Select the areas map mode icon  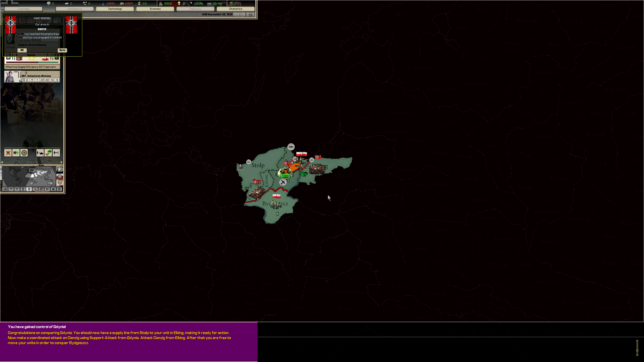[x=47, y=189]
